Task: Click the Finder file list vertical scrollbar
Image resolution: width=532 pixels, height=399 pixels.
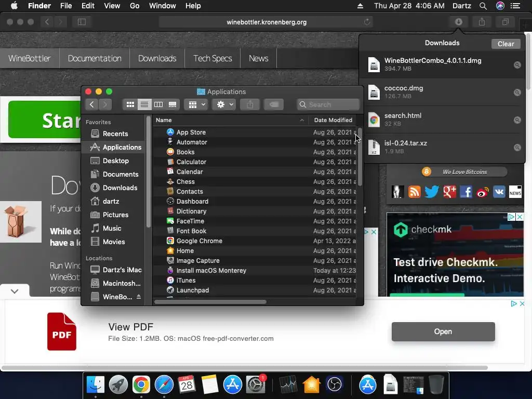Action: pos(360,157)
